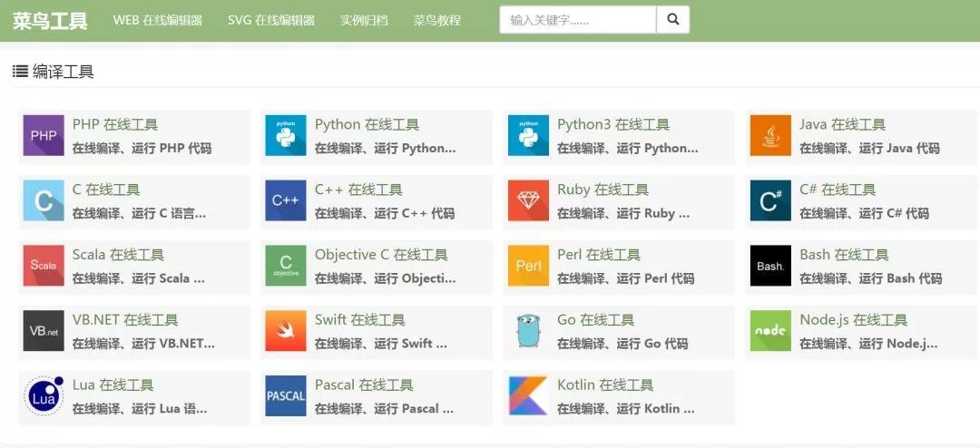Click the Java coffee cup icon
Image resolution: width=980 pixels, height=448 pixels.
[x=770, y=136]
